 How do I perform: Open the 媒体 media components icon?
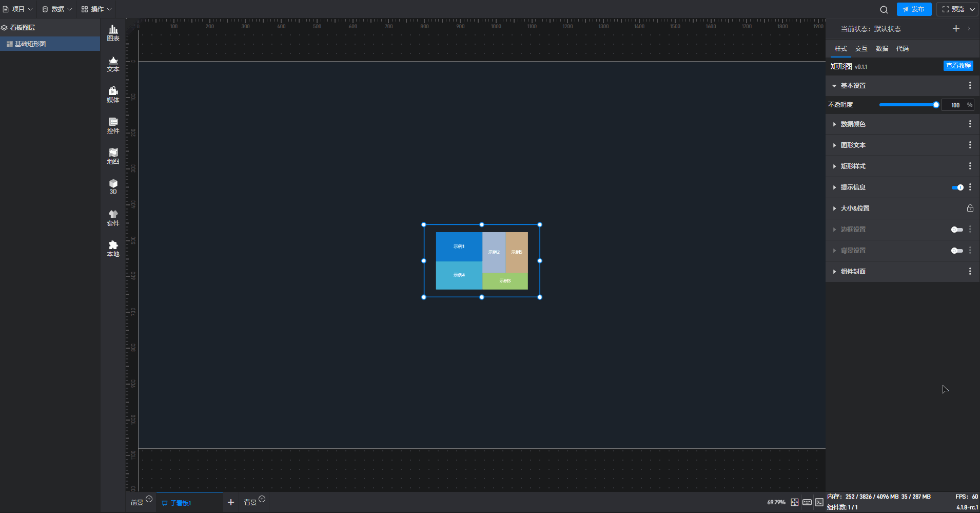pyautogui.click(x=113, y=94)
